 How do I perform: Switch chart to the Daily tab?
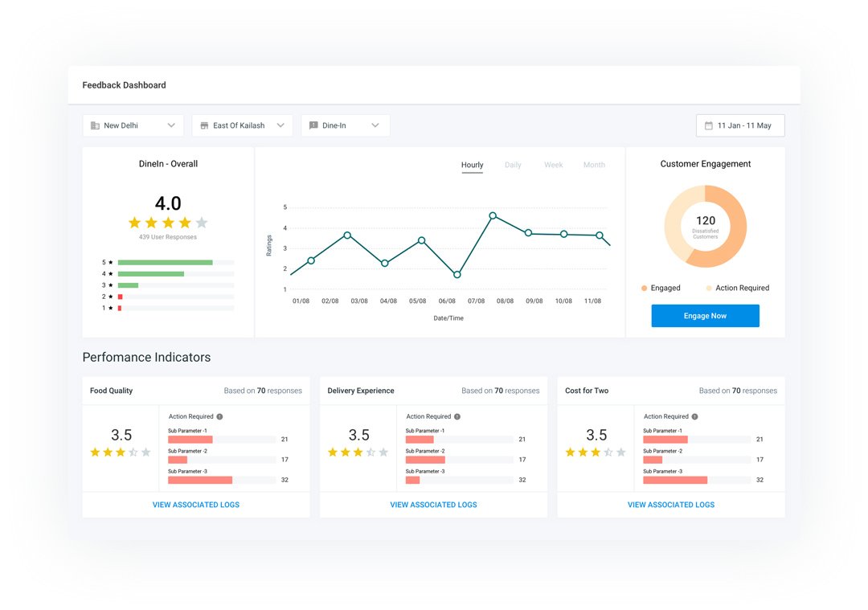pos(513,165)
